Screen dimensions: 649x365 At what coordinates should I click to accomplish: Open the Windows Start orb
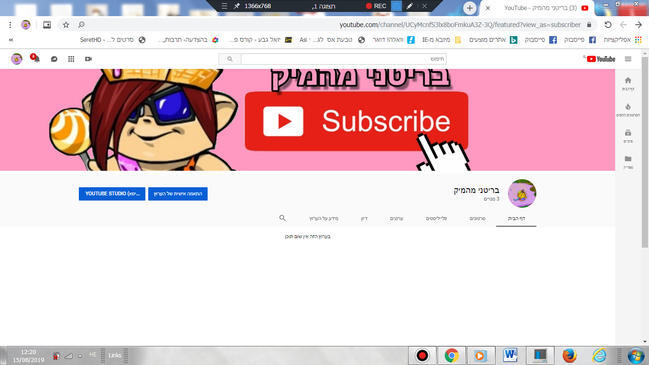coord(635,355)
